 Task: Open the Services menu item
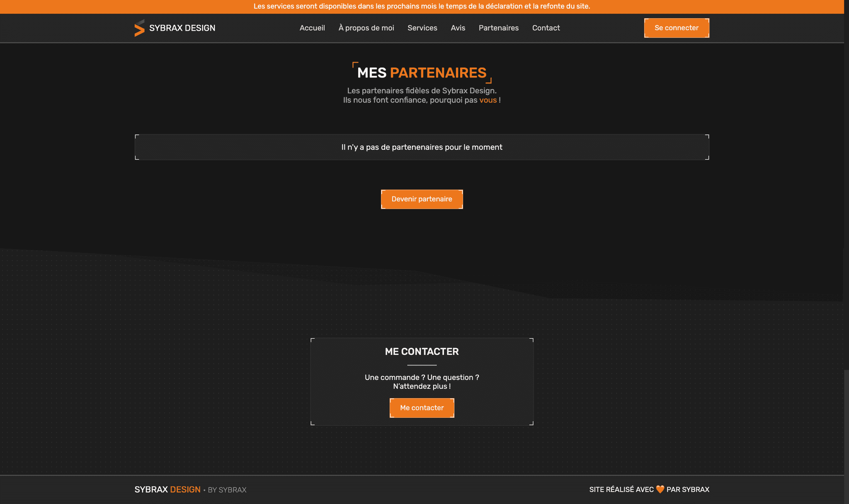tap(422, 28)
